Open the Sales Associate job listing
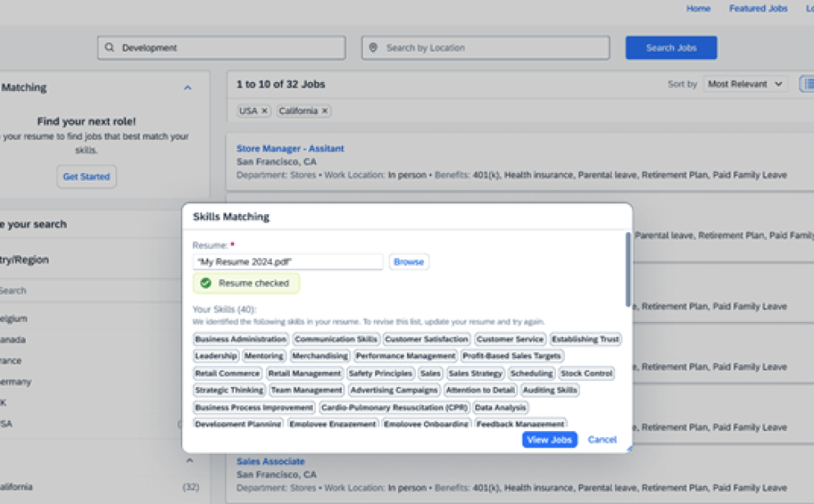The width and height of the screenshot is (814, 504). pyautogui.click(x=271, y=462)
